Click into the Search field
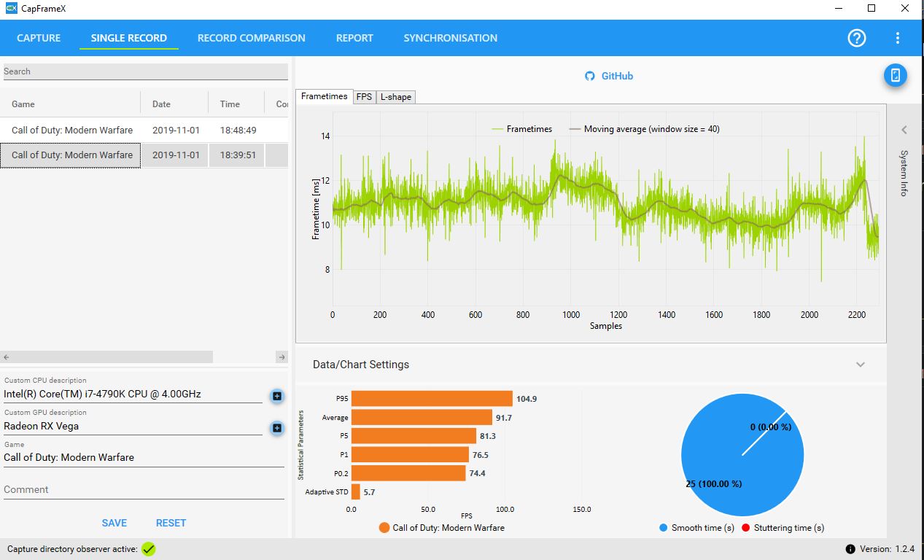The width and height of the screenshot is (924, 560). pyautogui.click(x=145, y=71)
